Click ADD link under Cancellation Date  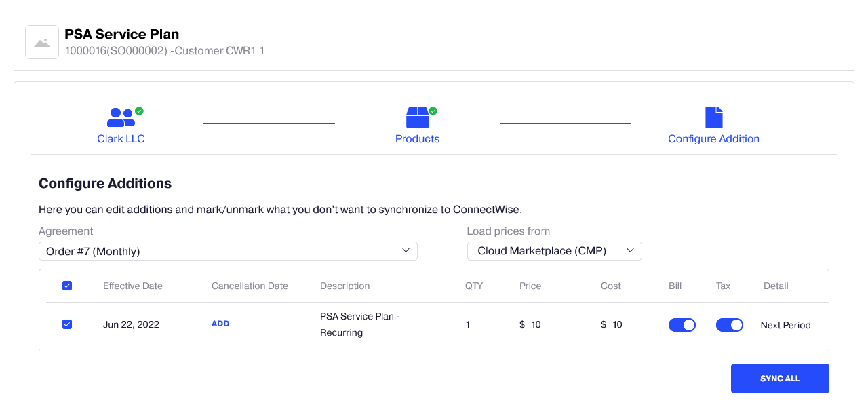tap(220, 324)
